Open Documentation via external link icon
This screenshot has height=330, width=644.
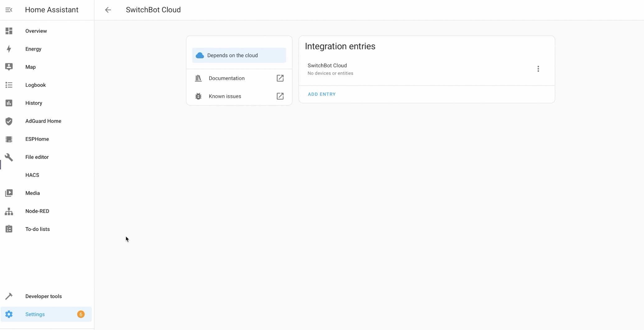280,78
